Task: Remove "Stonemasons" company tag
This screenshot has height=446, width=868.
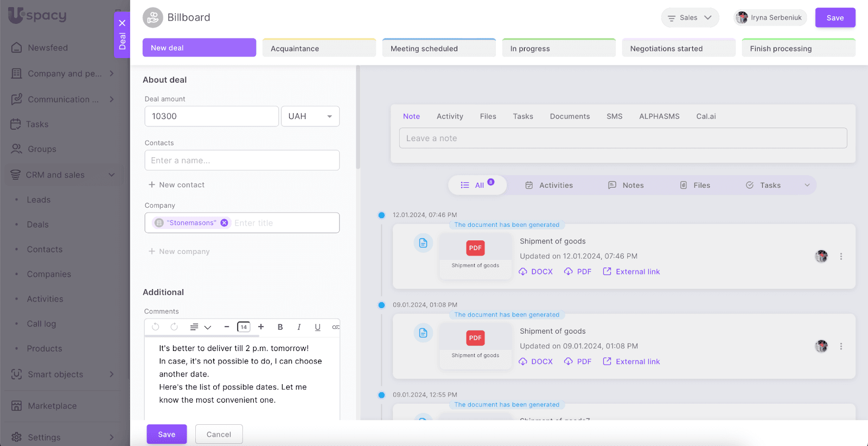Action: tap(224, 223)
